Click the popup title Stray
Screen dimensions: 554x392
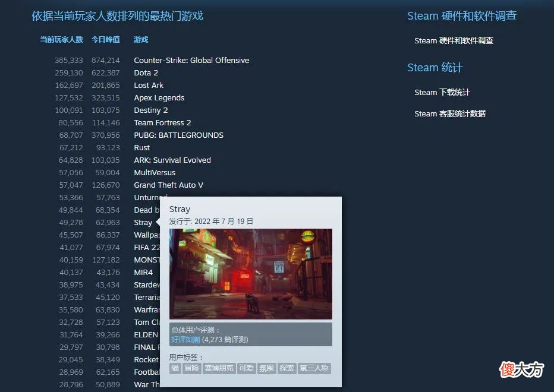(180, 209)
